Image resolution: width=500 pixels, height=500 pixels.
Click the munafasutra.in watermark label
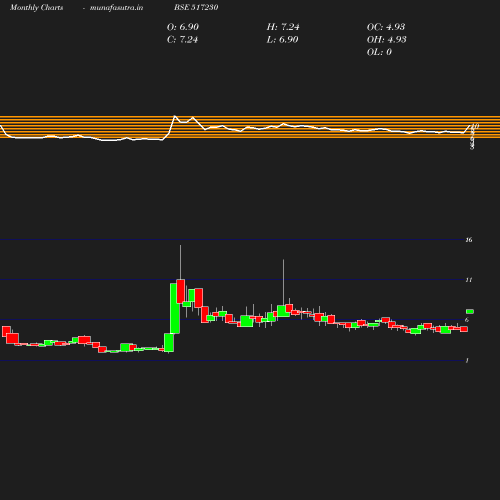pos(116,7)
